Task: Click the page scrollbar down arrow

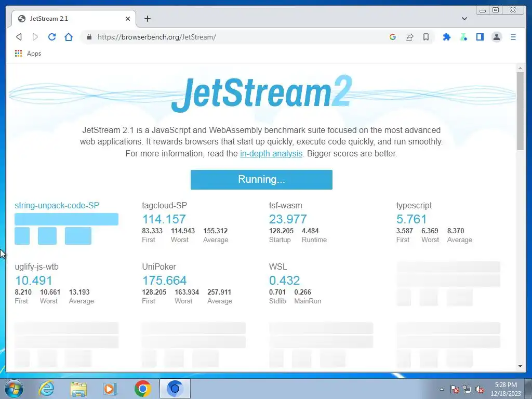Action: click(x=520, y=366)
